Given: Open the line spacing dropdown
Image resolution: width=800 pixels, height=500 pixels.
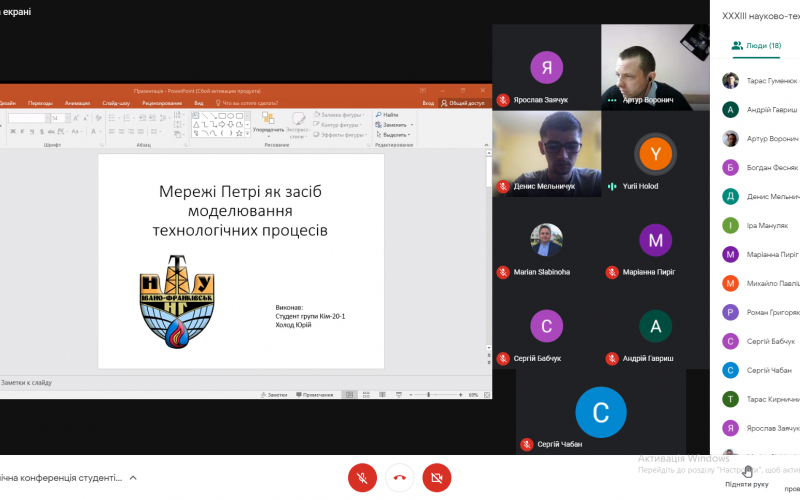Looking at the screenshot, I should 164,118.
